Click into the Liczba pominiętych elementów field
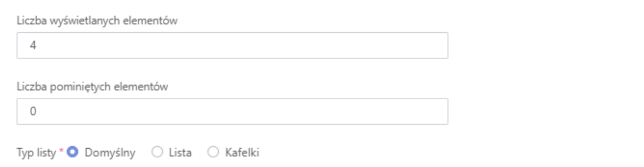This screenshot has height=167, width=644. [x=232, y=112]
